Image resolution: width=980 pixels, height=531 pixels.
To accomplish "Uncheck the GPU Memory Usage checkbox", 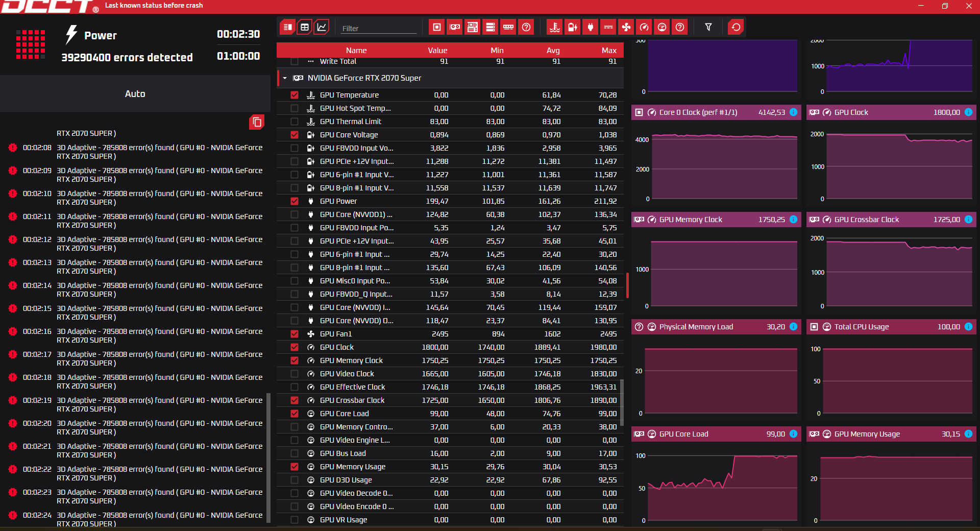I will tap(295, 467).
